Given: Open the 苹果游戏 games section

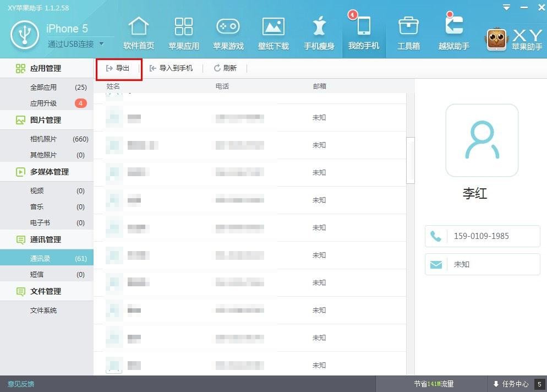Looking at the screenshot, I should click(x=228, y=33).
